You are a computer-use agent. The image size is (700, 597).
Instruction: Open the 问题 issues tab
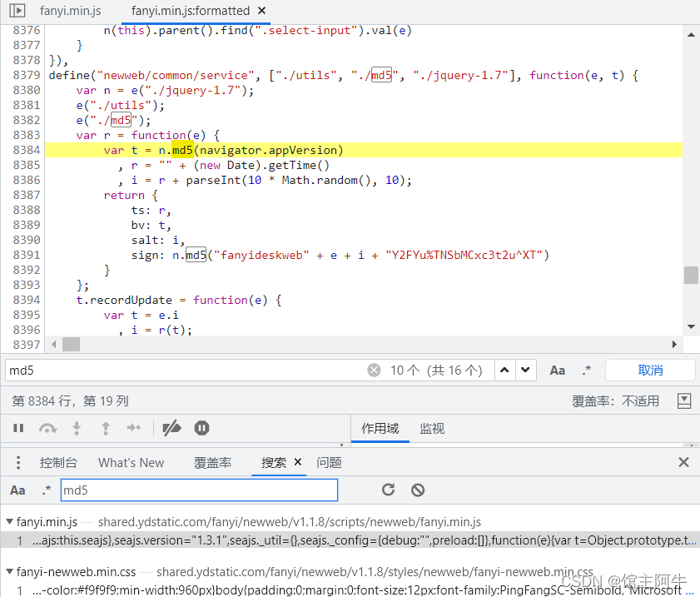click(329, 463)
